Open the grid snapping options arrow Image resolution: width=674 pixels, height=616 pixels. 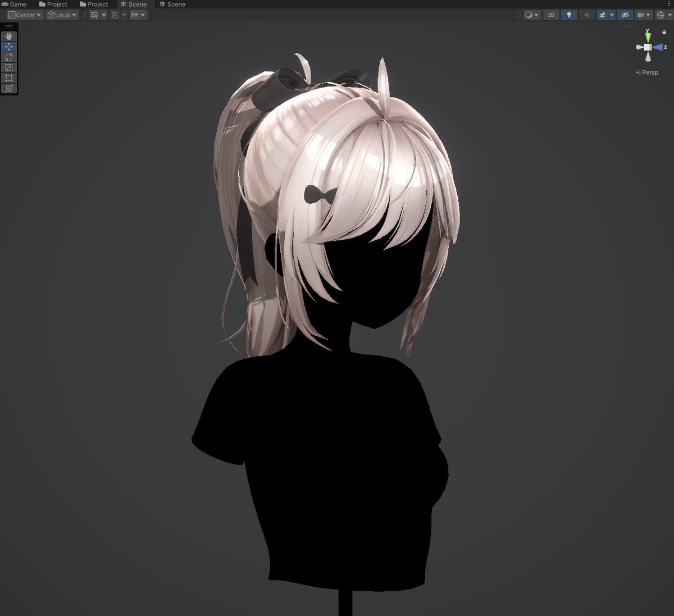pos(124,15)
